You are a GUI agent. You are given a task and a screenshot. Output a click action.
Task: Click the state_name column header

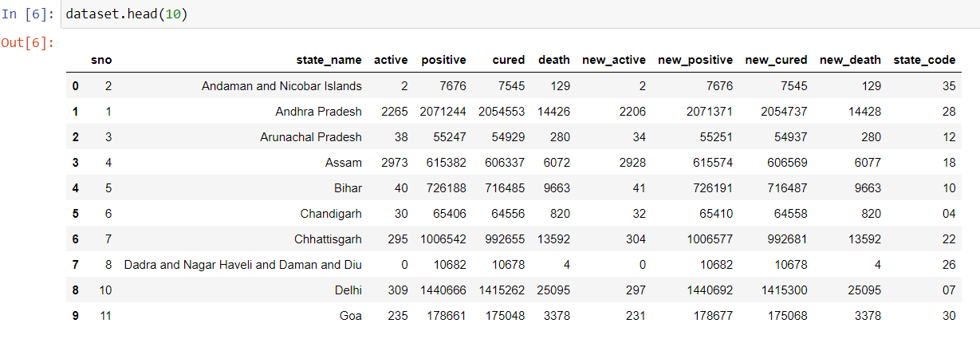click(x=329, y=60)
